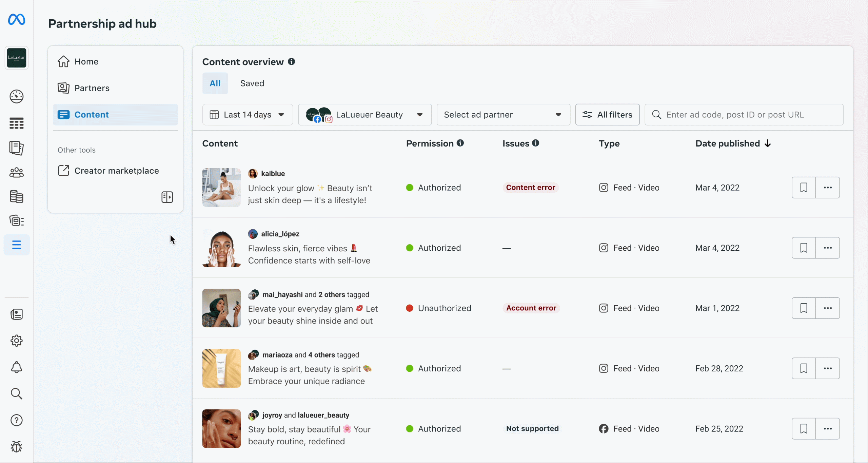Sort by Date published arrow
Screen dimensions: 868x463
pyautogui.click(x=768, y=143)
